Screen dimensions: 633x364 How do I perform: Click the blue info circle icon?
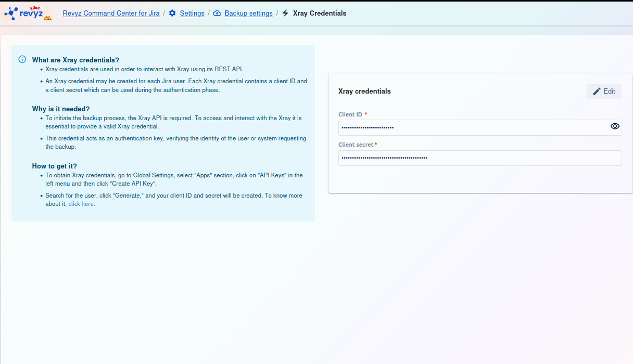pos(22,59)
